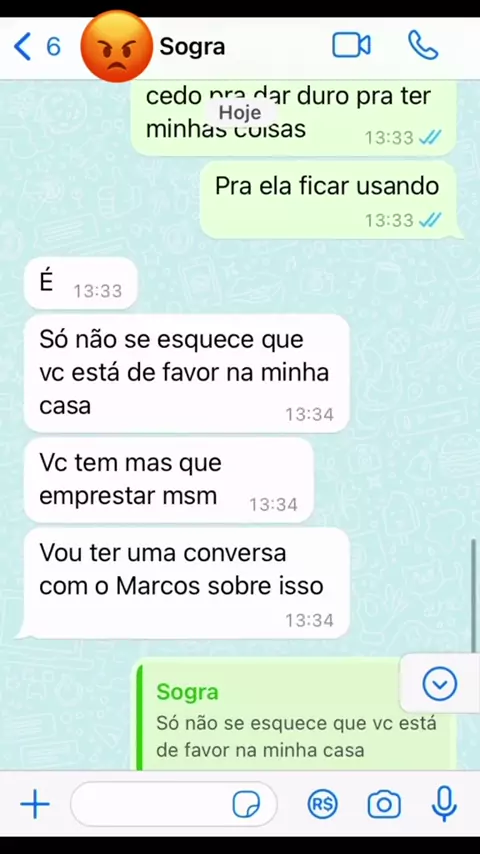
Task: Start a video call with Sogra
Action: [351, 46]
